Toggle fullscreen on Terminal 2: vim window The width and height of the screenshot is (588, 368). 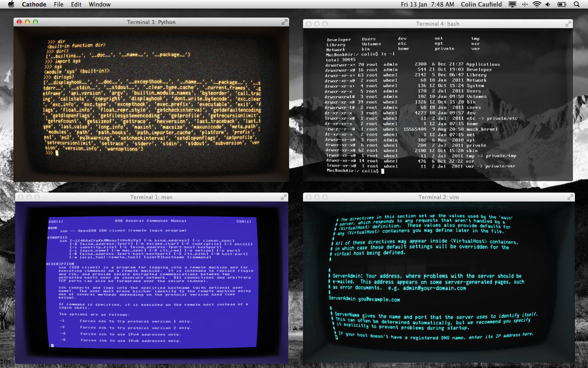(x=570, y=197)
